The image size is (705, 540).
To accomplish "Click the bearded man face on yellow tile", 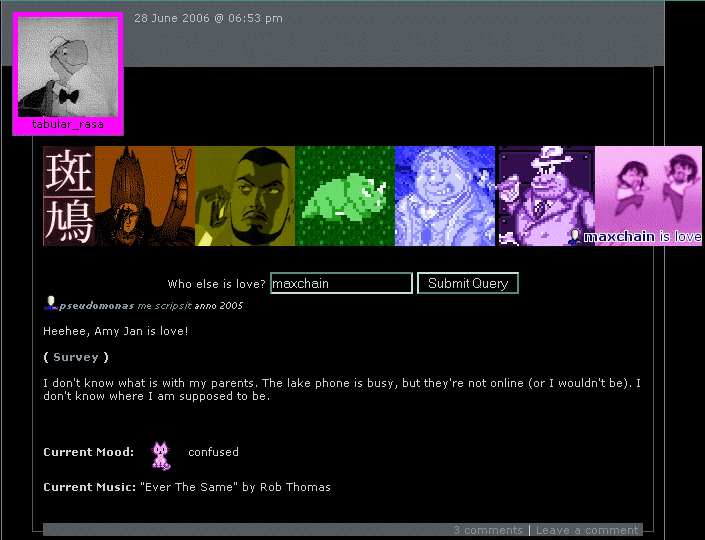I will pos(245,196).
